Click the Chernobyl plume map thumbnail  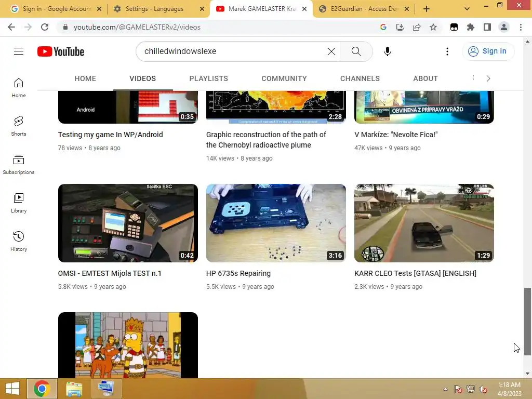276,107
